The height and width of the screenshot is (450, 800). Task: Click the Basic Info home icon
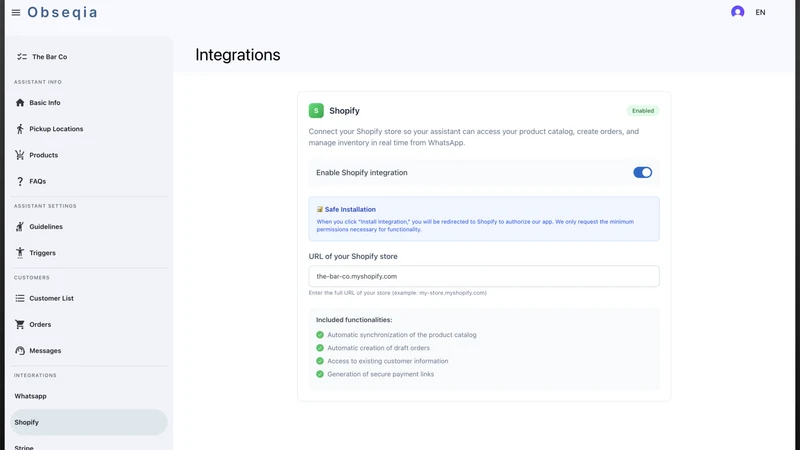[x=20, y=103]
